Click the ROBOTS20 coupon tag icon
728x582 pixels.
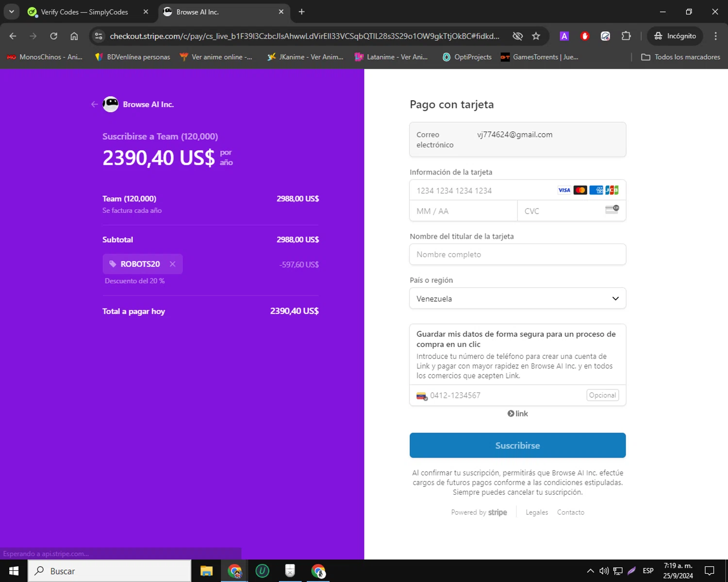(x=113, y=264)
